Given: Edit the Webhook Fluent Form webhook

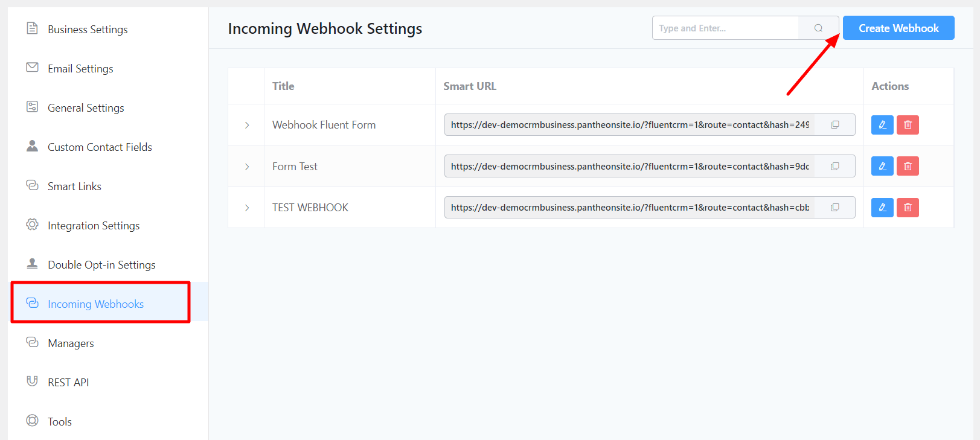Looking at the screenshot, I should click(x=882, y=125).
